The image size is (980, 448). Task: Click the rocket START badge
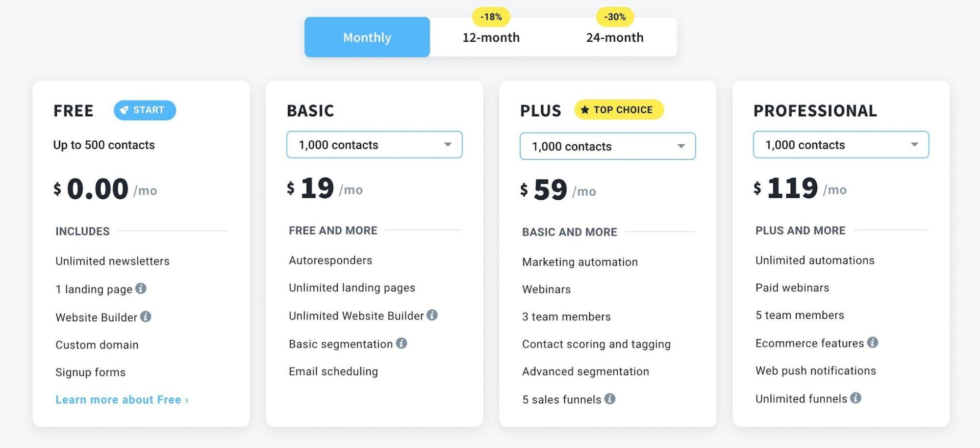click(145, 110)
